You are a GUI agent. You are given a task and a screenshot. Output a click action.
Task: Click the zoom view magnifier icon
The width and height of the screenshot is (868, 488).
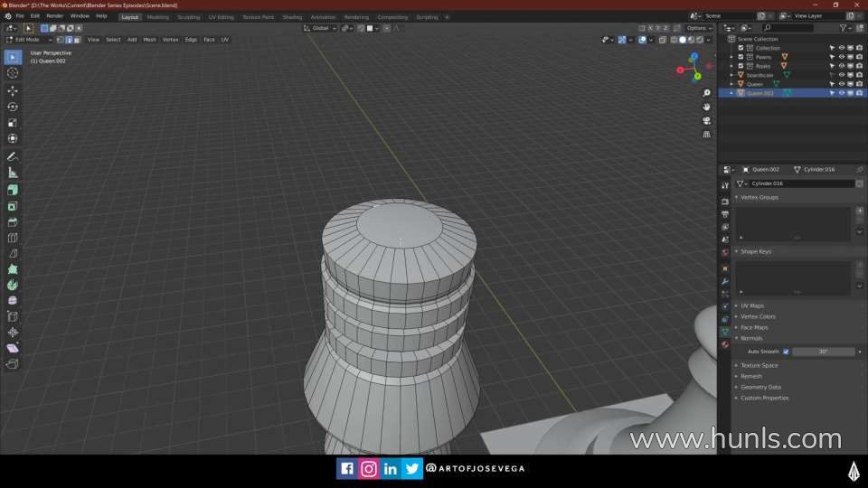(706, 93)
